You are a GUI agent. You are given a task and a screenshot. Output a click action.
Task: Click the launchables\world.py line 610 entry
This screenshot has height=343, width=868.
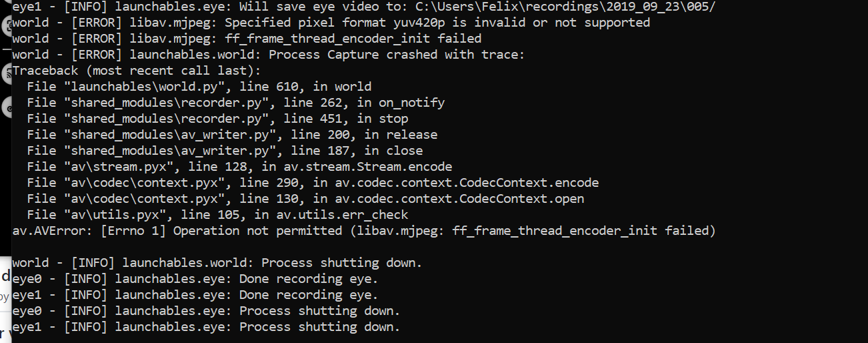point(199,87)
